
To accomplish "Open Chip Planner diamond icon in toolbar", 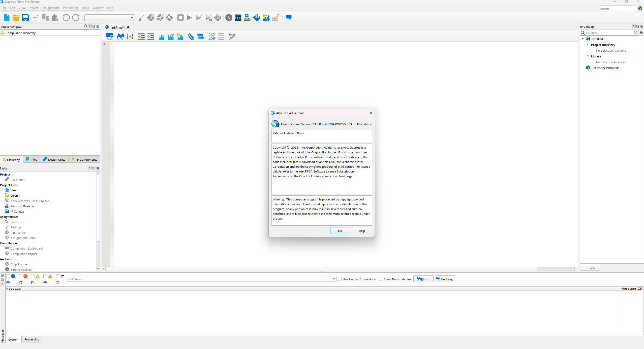I will tap(170, 18).
